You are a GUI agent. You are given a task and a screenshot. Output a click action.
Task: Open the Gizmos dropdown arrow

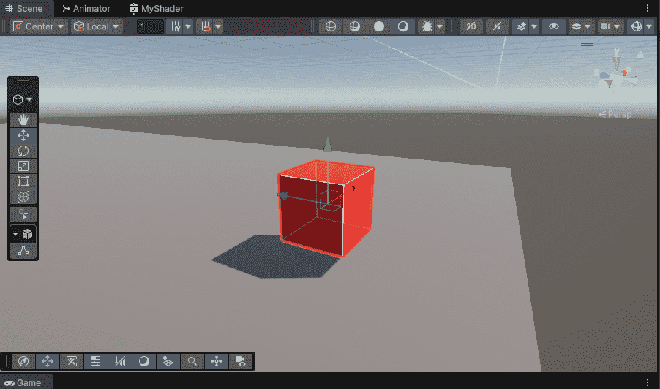pyautogui.click(x=649, y=27)
